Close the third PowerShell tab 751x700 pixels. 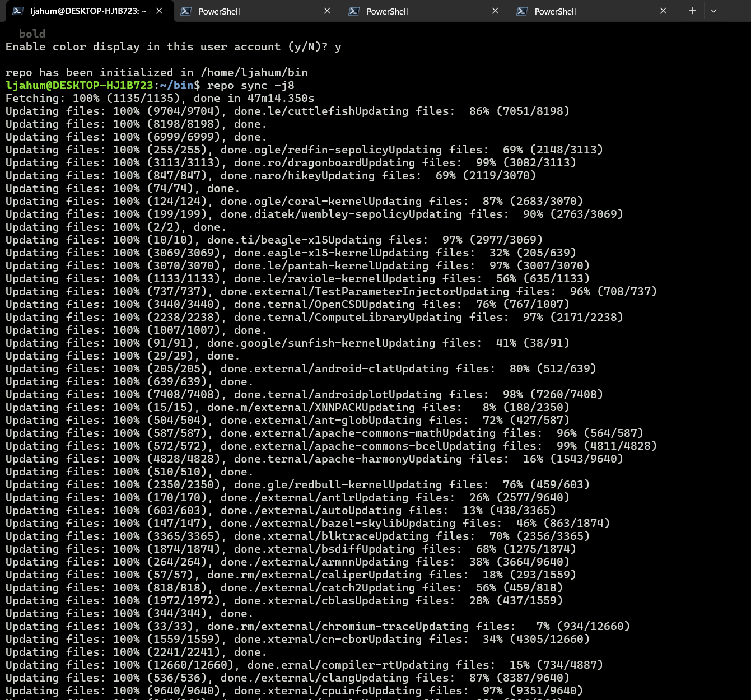coord(495,11)
